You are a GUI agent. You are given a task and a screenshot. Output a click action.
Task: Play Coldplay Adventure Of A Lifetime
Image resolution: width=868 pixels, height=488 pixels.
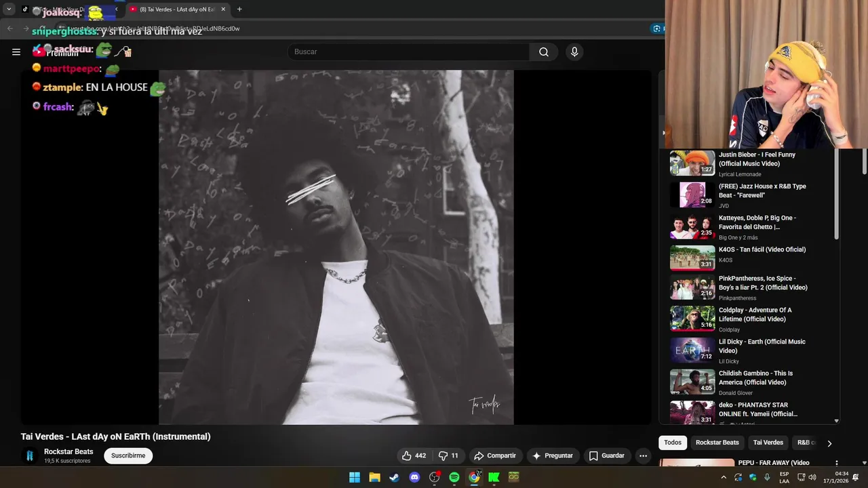coord(692,319)
